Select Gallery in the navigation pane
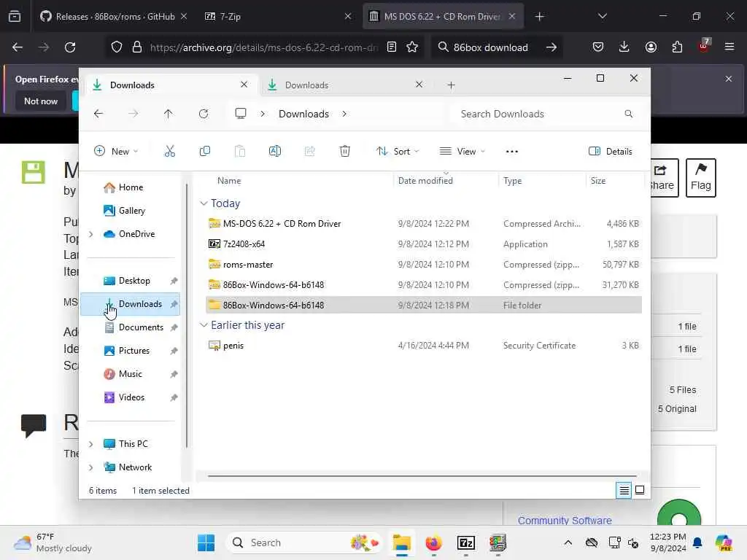The width and height of the screenshot is (747, 560). [x=131, y=211]
